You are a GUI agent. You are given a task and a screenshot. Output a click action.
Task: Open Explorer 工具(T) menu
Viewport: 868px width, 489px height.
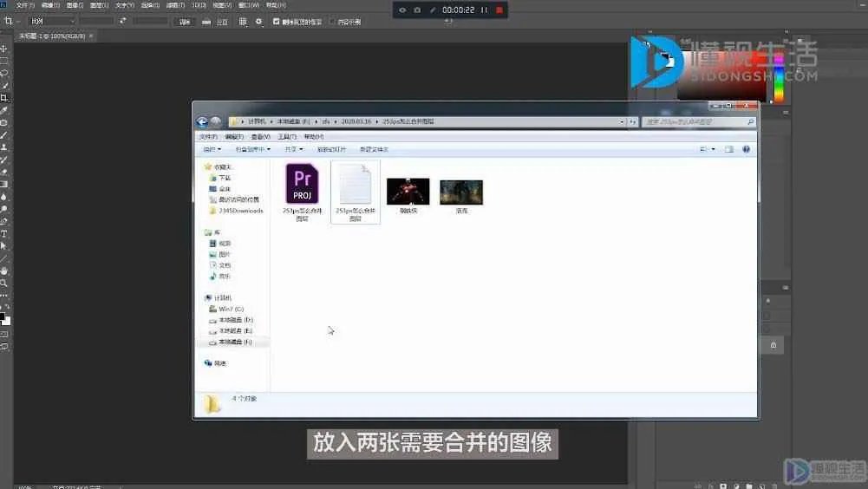pos(287,137)
